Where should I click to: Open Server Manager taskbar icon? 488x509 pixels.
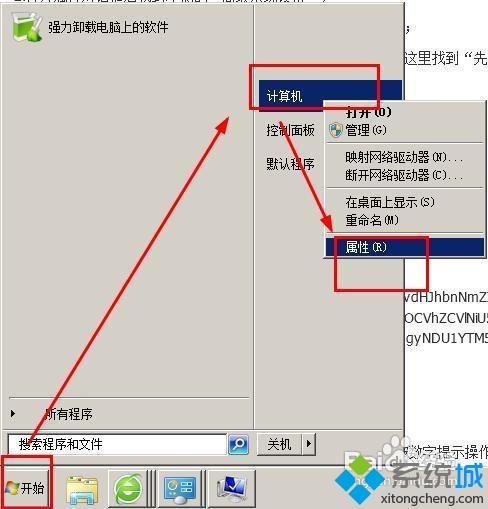[x=180, y=489]
